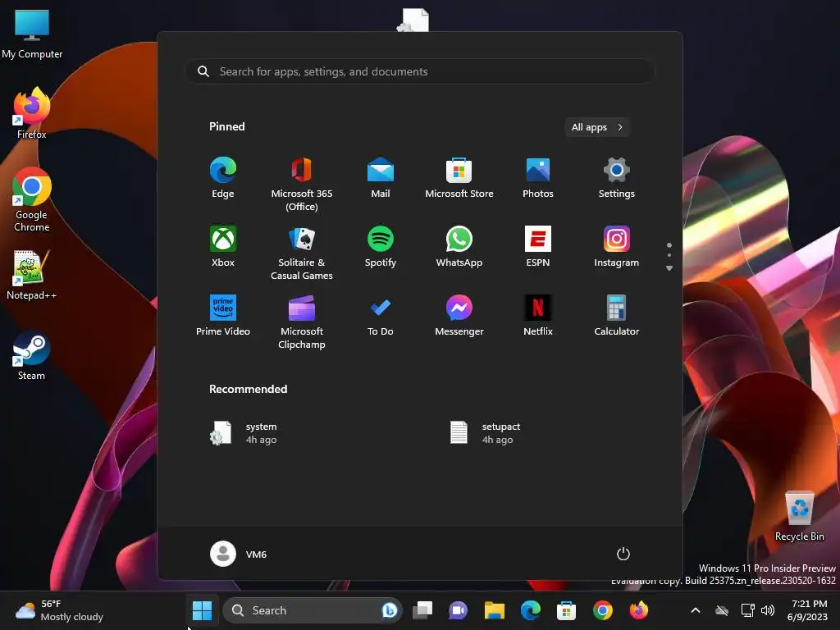Open the Chat app on taskbar
The width and height of the screenshot is (840, 630).
(458, 610)
